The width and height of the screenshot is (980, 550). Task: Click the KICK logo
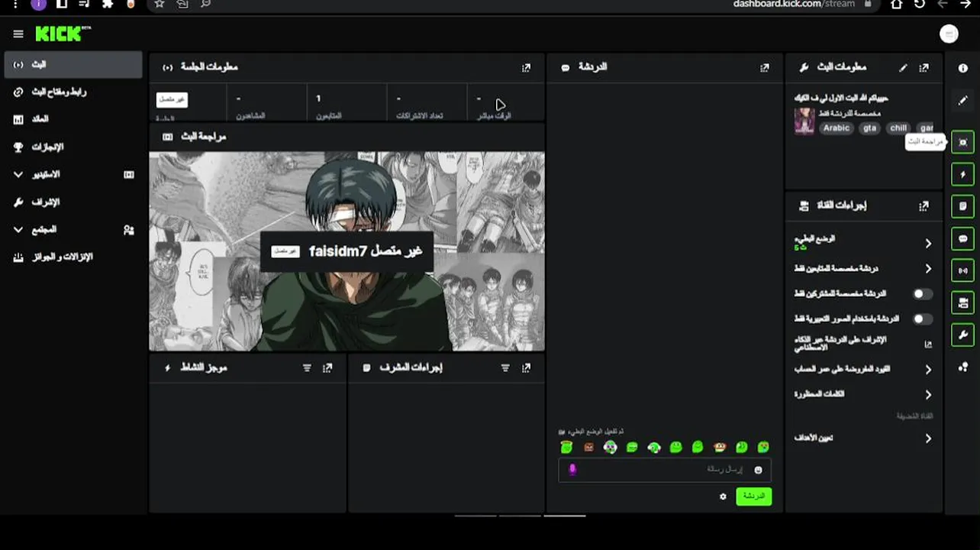63,34
